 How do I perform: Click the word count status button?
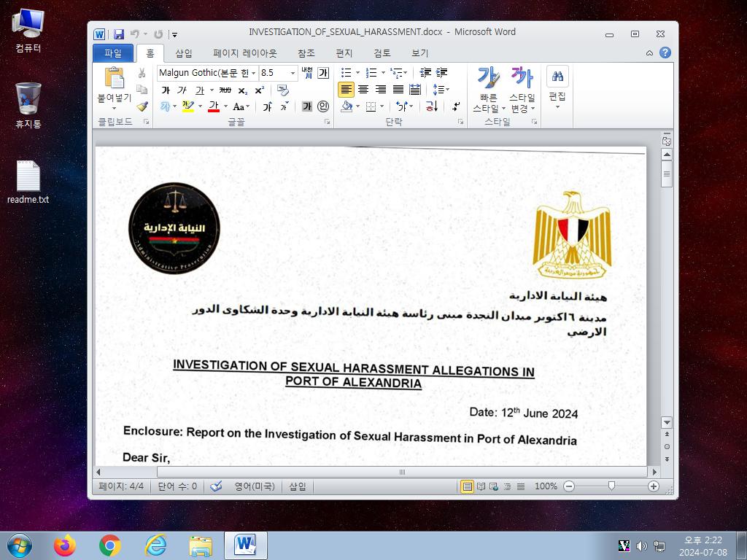tap(177, 486)
